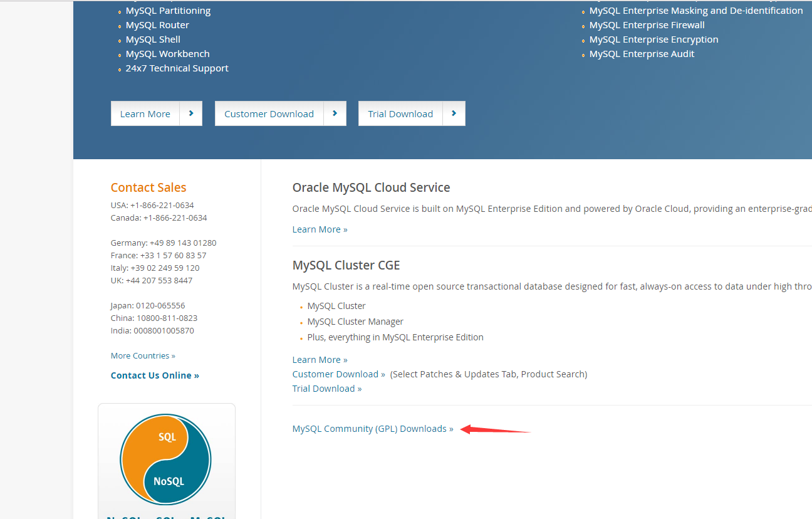Click Learn More under Oracle MySQL Cloud Service
This screenshot has width=812, height=519.
point(320,229)
